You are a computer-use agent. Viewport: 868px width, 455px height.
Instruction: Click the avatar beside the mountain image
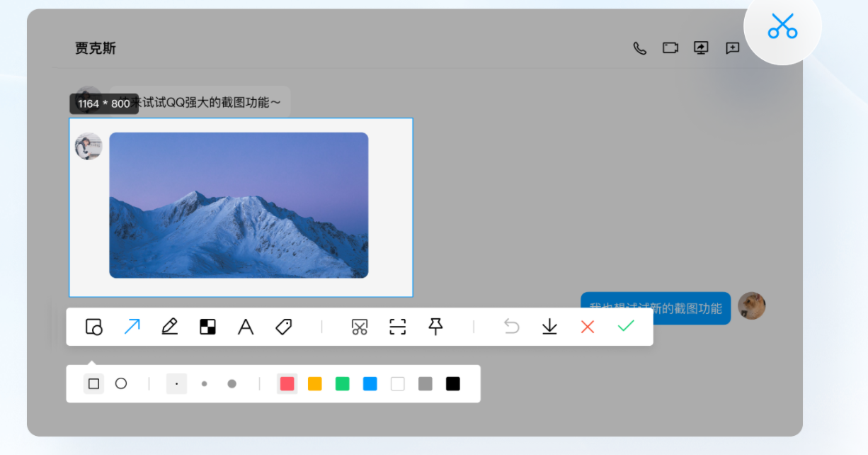point(88,146)
